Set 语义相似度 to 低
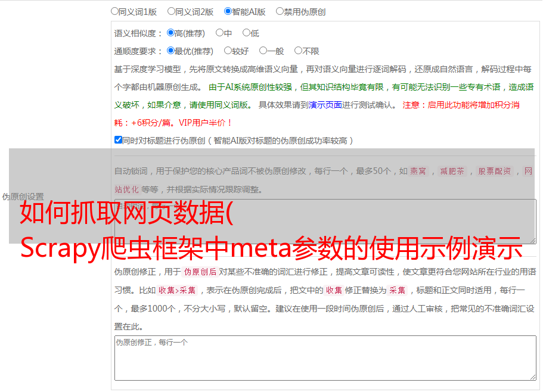 click(246, 33)
